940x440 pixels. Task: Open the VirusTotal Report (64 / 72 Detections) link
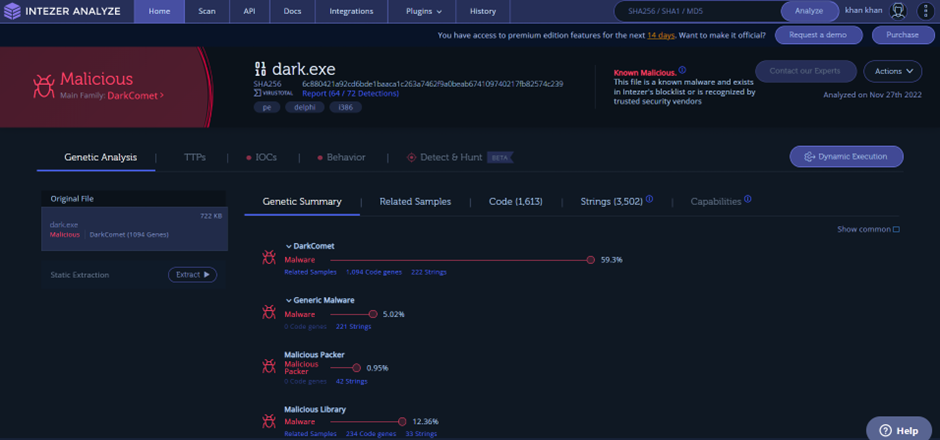[x=350, y=94]
